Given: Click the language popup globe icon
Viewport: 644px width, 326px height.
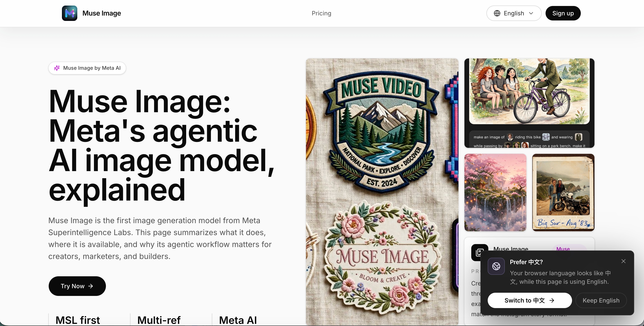Looking at the screenshot, I should click(496, 266).
